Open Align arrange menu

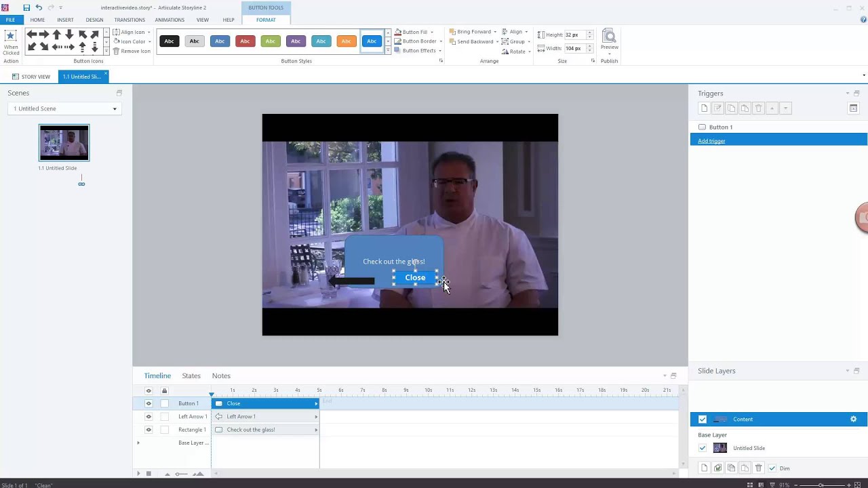(515, 32)
